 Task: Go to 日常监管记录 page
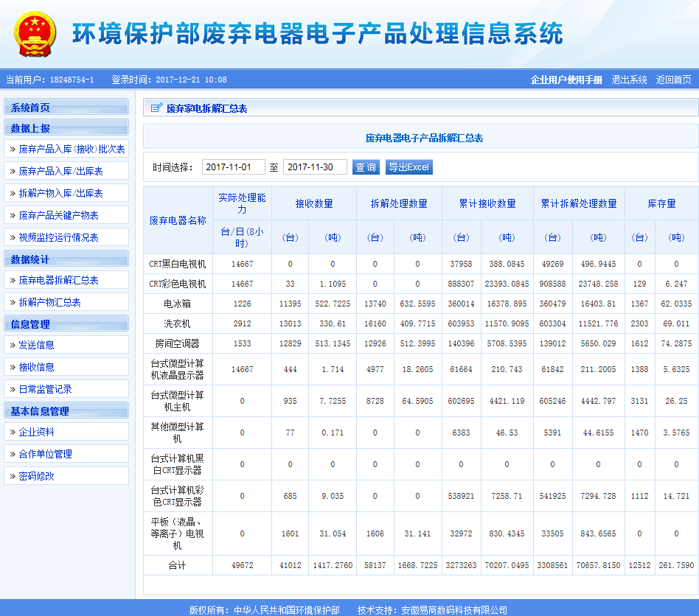(45, 389)
